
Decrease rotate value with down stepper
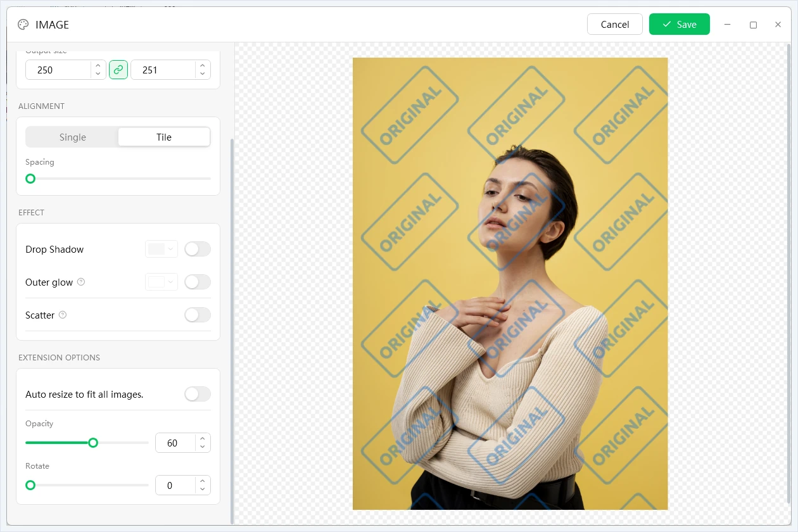(x=203, y=490)
